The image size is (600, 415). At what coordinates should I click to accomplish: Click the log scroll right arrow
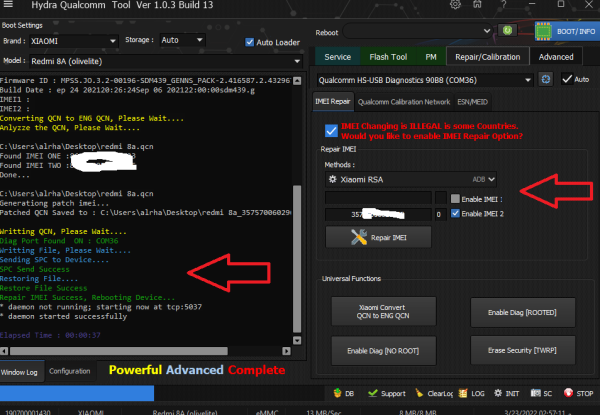coord(286,351)
